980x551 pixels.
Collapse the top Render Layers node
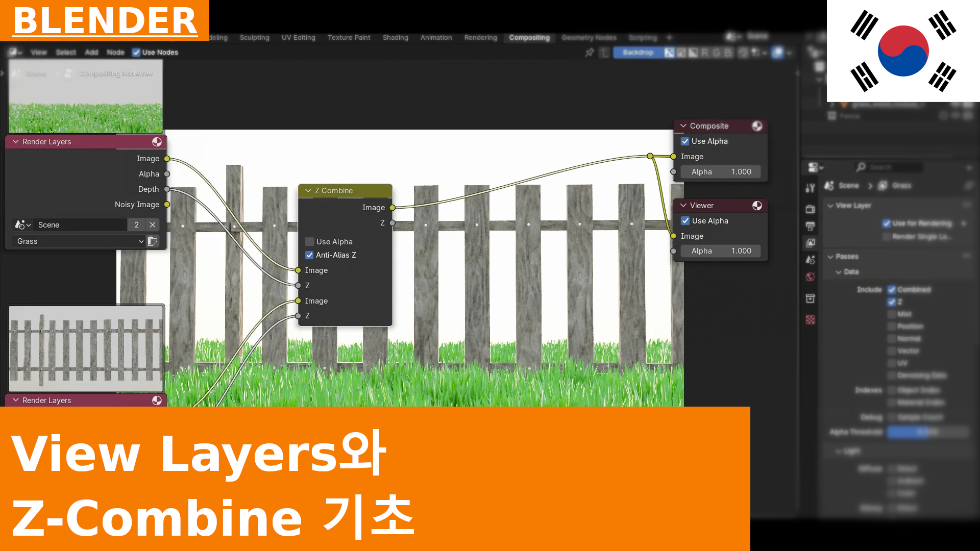pos(15,142)
